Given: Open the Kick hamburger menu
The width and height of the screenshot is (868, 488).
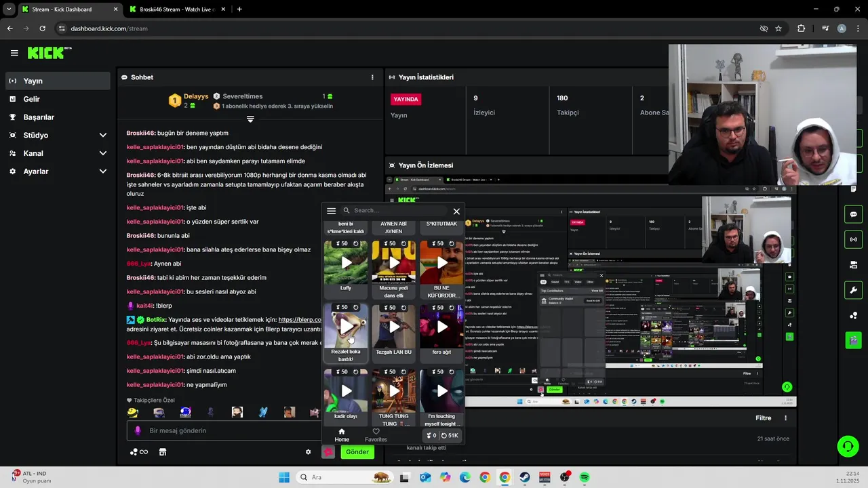Looking at the screenshot, I should [x=14, y=53].
